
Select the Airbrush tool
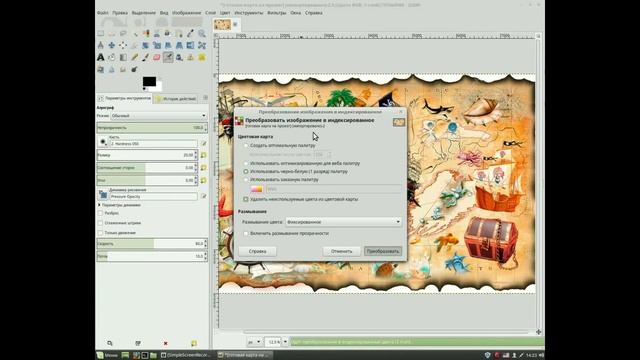168,57
